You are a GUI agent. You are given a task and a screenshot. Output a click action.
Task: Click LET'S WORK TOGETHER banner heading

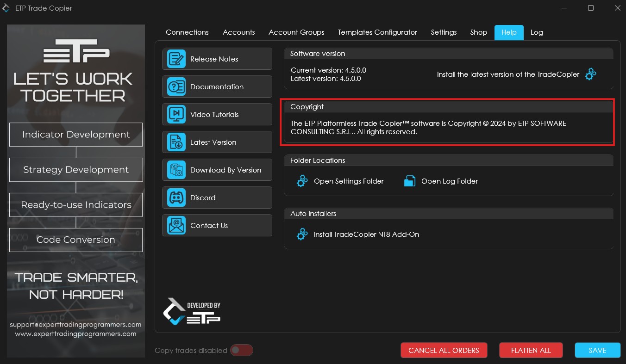pos(73,87)
